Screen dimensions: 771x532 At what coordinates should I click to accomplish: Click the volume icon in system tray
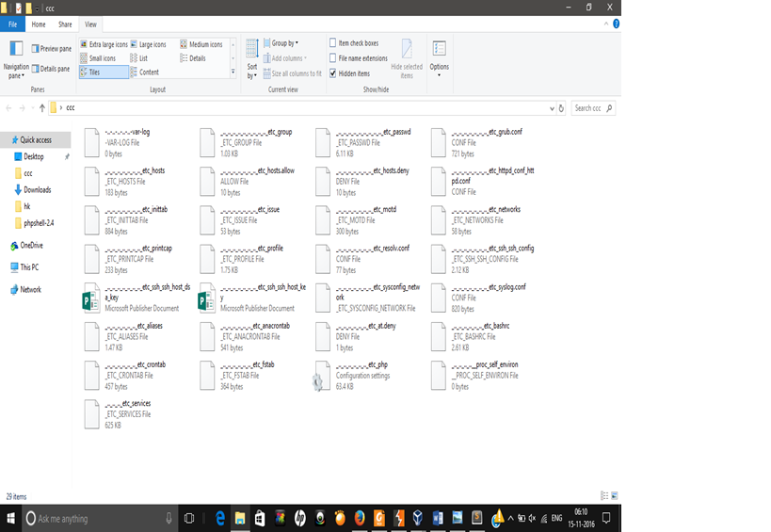pyautogui.click(x=532, y=518)
